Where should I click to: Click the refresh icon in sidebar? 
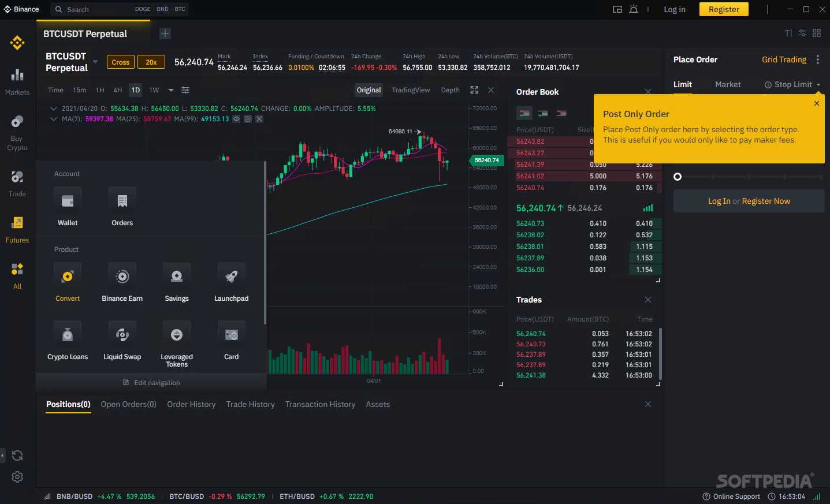(17, 456)
